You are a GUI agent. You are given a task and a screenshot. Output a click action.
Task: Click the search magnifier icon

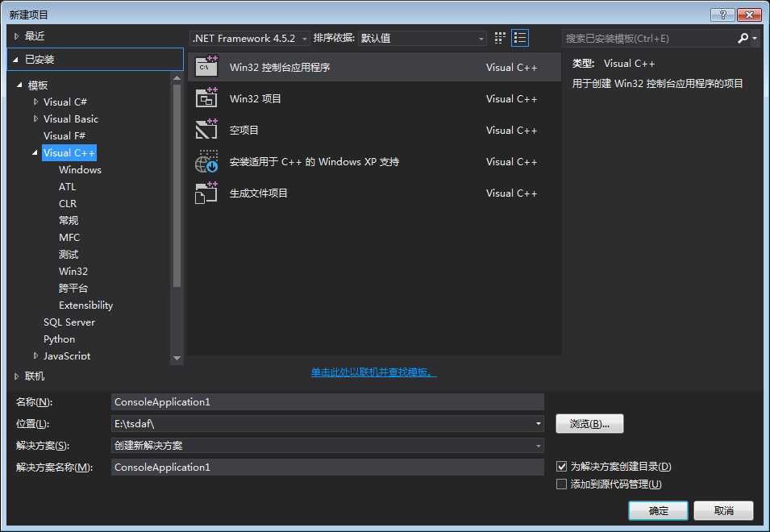[743, 38]
